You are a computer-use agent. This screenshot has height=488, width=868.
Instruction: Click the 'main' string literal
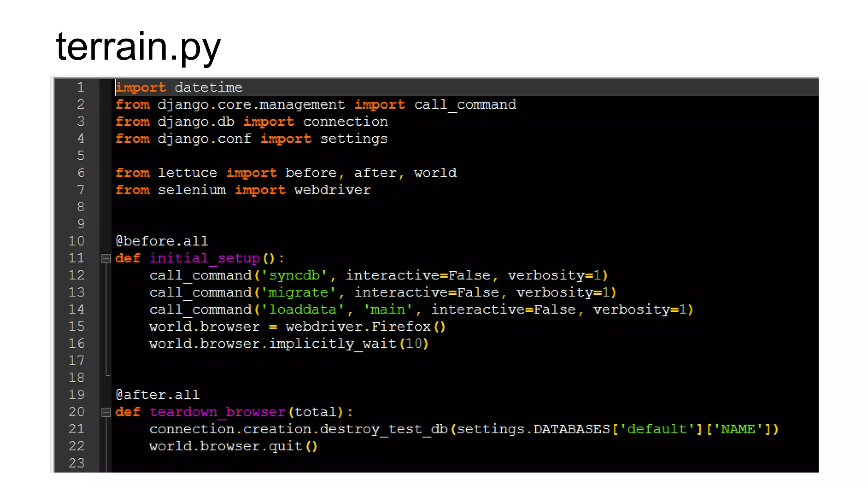[x=388, y=310]
